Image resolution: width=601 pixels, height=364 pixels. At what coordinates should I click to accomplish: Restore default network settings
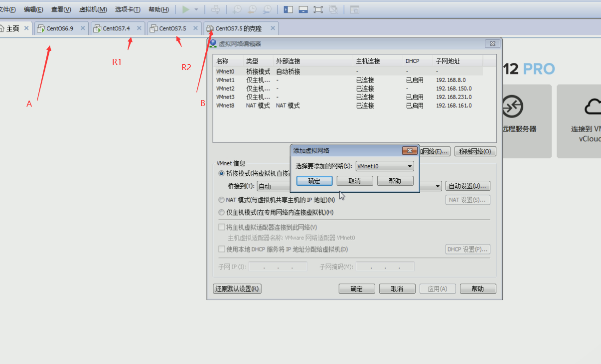(x=237, y=288)
